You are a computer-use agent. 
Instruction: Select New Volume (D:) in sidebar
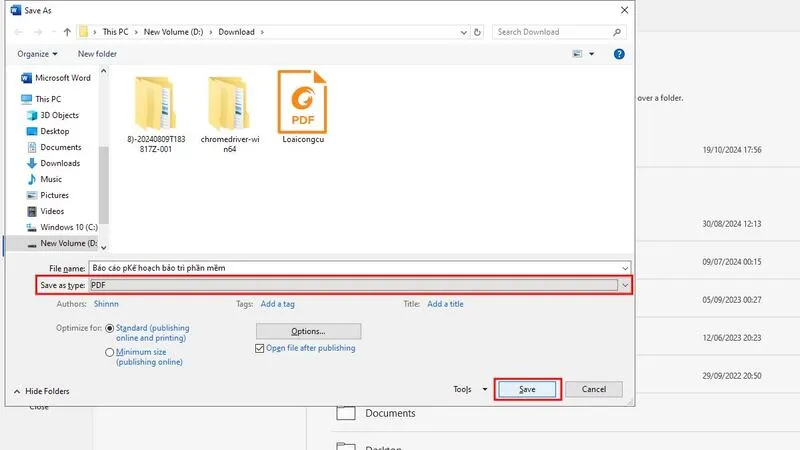point(62,243)
